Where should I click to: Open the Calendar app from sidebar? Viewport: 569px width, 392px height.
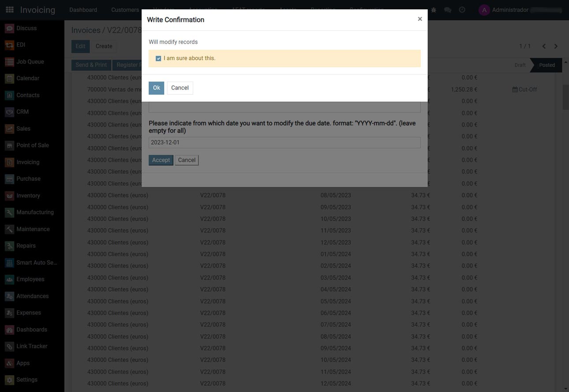[x=27, y=78]
